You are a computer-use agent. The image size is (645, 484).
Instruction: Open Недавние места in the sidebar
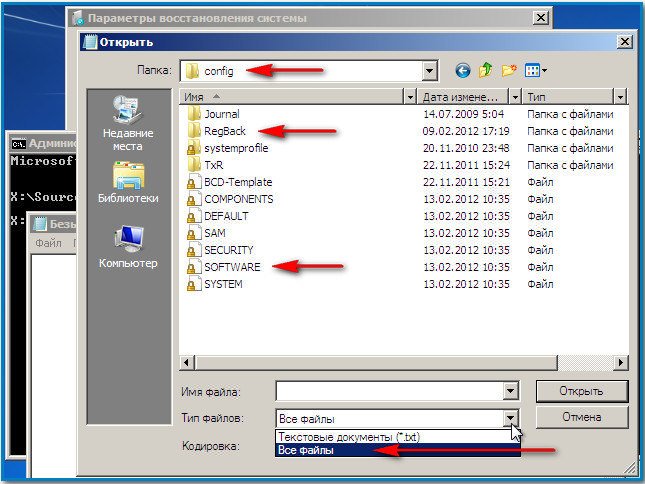127,123
